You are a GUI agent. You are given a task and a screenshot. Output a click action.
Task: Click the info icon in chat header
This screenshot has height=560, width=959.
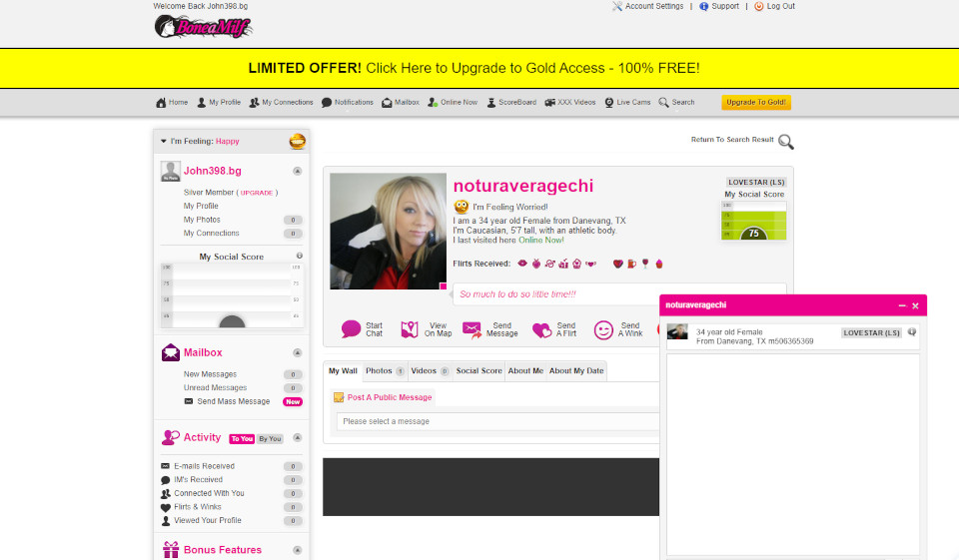tap(912, 332)
